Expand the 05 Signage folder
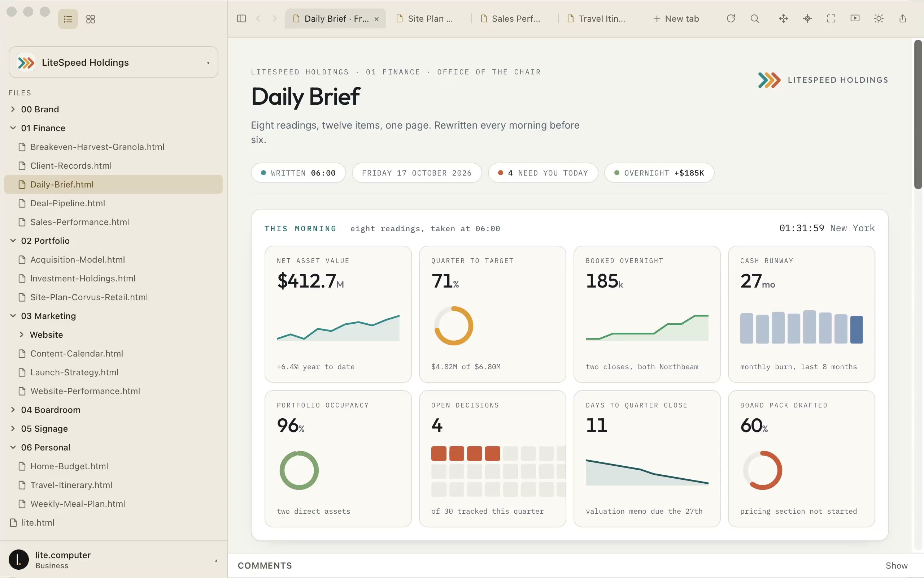The width and height of the screenshot is (924, 578). [x=13, y=428]
